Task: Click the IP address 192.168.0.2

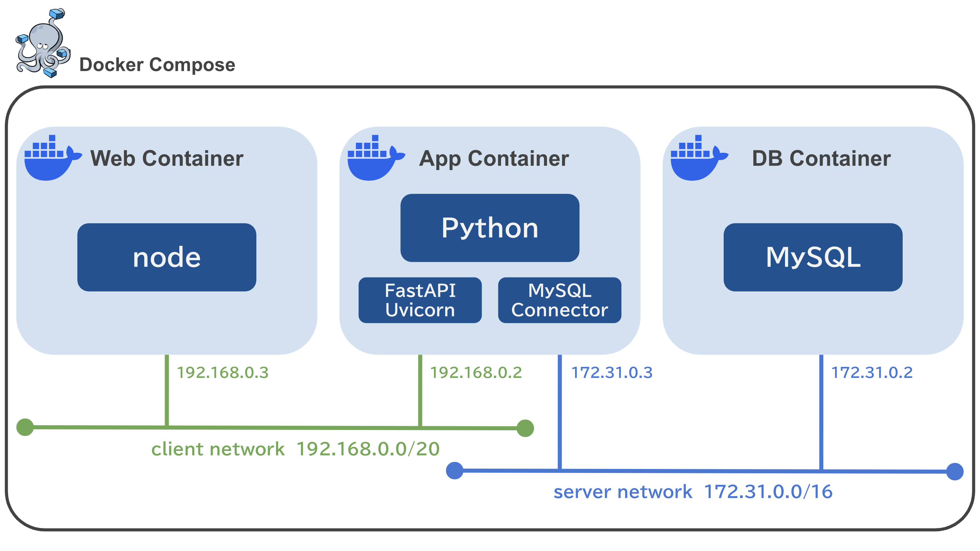Action: [x=476, y=373]
